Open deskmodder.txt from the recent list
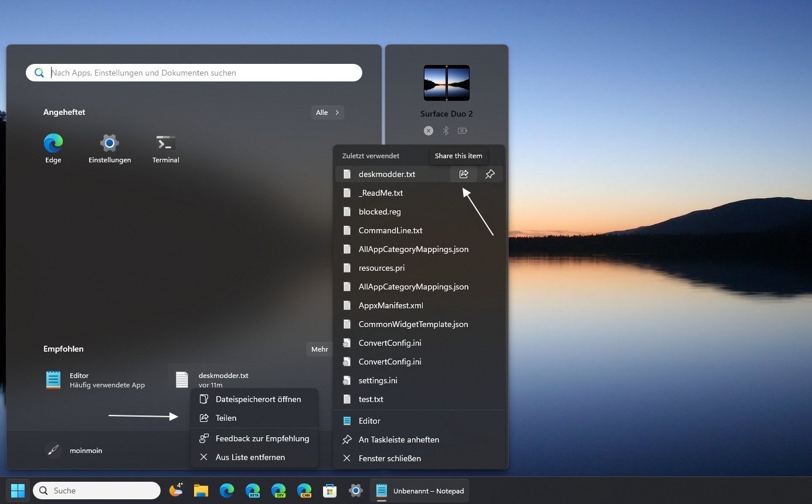This screenshot has height=504, width=812. 393,174
